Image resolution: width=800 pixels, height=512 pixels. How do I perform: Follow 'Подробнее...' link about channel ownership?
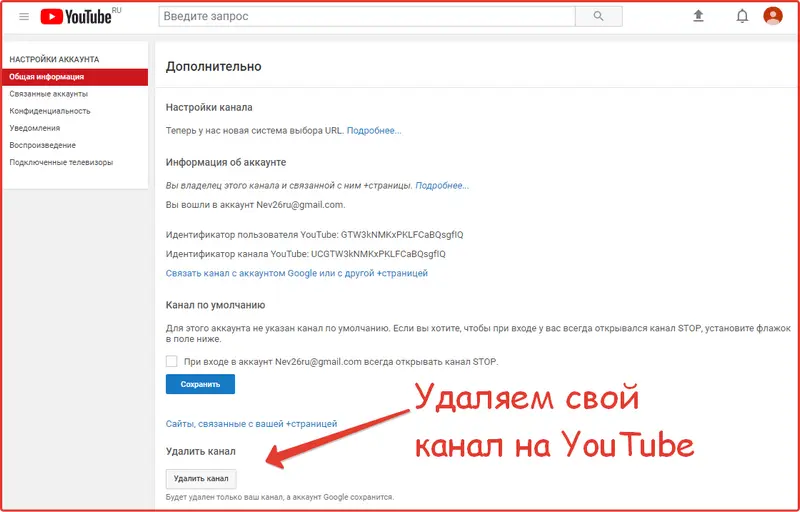point(442,186)
